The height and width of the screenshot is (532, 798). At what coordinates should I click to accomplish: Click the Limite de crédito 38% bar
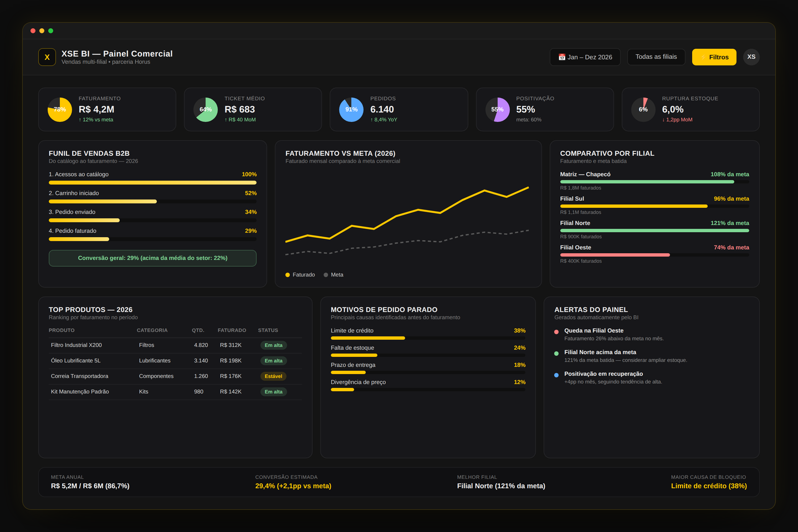[368, 338]
